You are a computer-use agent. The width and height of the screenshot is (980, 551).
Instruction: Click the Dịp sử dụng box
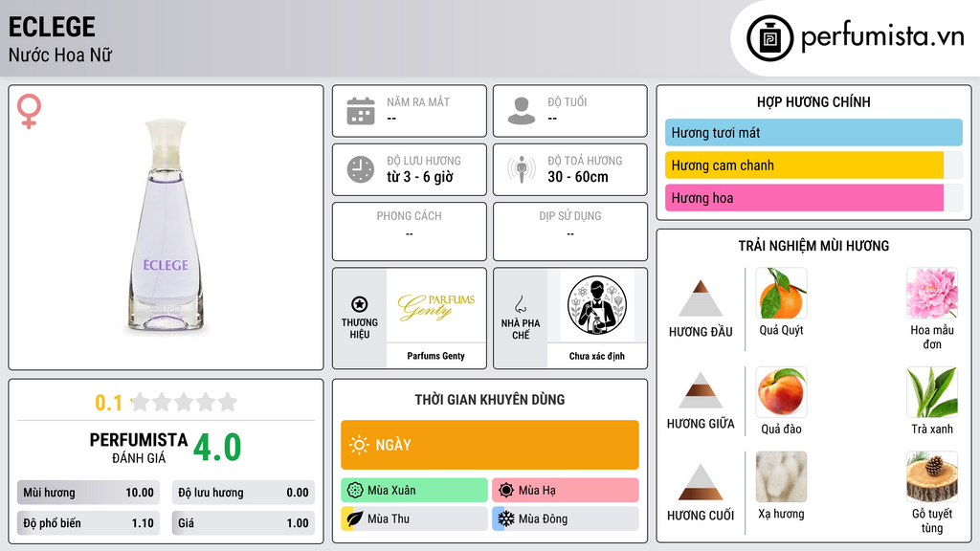[x=570, y=231]
